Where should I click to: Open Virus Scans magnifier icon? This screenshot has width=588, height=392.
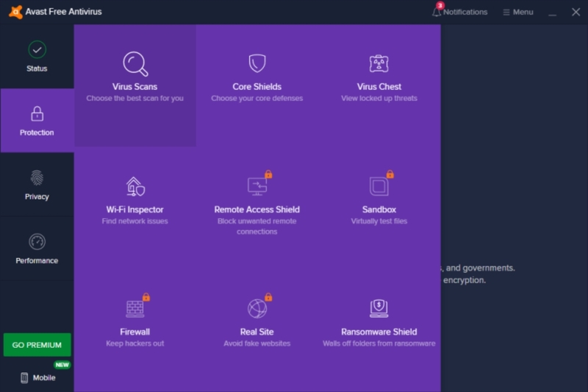point(135,64)
